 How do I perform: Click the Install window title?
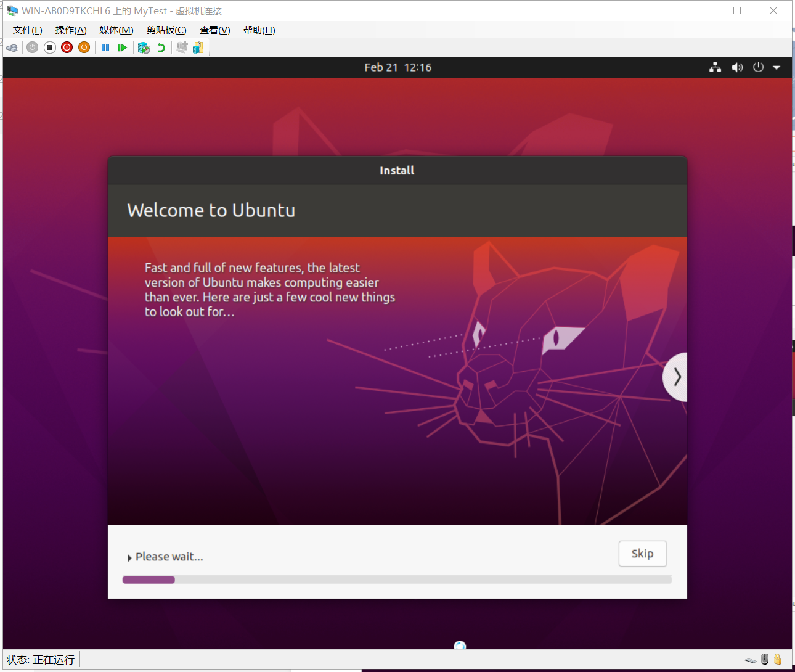click(x=397, y=170)
